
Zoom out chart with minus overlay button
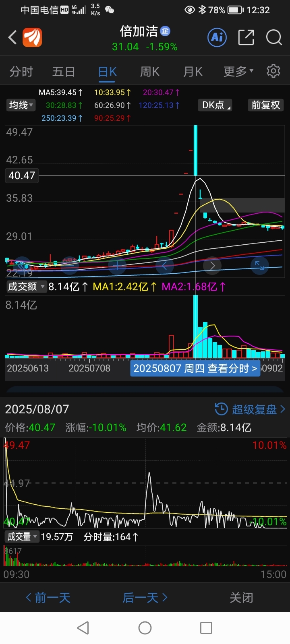pos(70,266)
